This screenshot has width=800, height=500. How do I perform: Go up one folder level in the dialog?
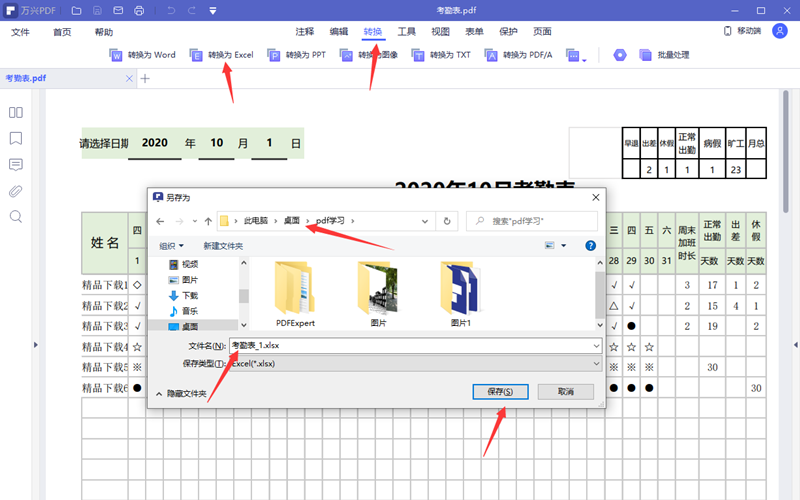(x=207, y=220)
